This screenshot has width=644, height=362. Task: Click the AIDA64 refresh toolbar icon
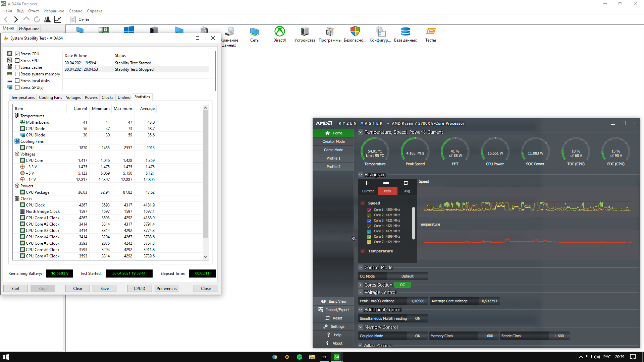[x=37, y=19]
